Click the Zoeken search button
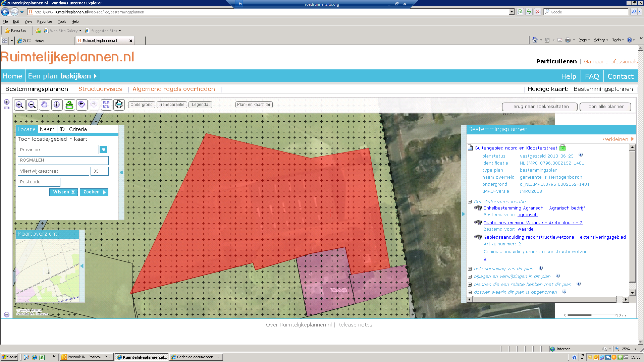This screenshot has height=362, width=644. click(94, 192)
